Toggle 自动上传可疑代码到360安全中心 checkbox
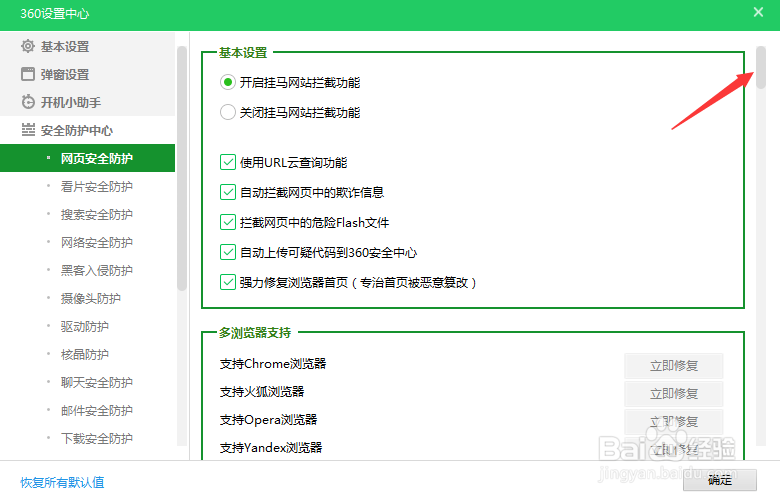 [228, 252]
